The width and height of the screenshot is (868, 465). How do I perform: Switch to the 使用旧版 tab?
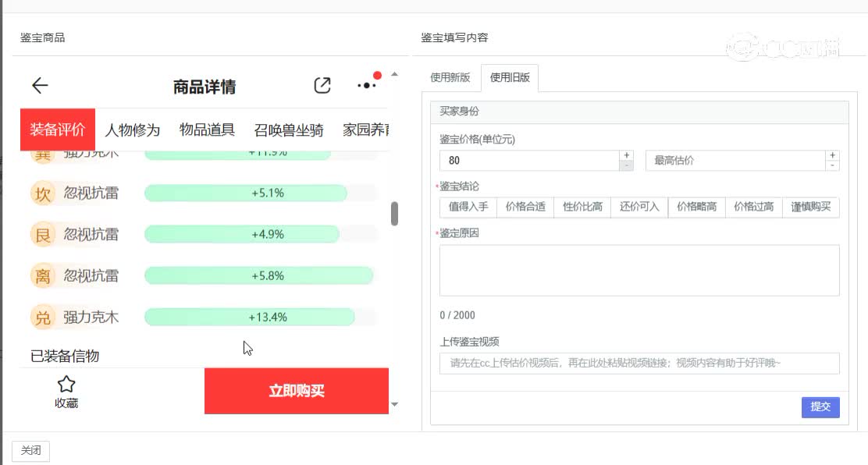coord(510,78)
